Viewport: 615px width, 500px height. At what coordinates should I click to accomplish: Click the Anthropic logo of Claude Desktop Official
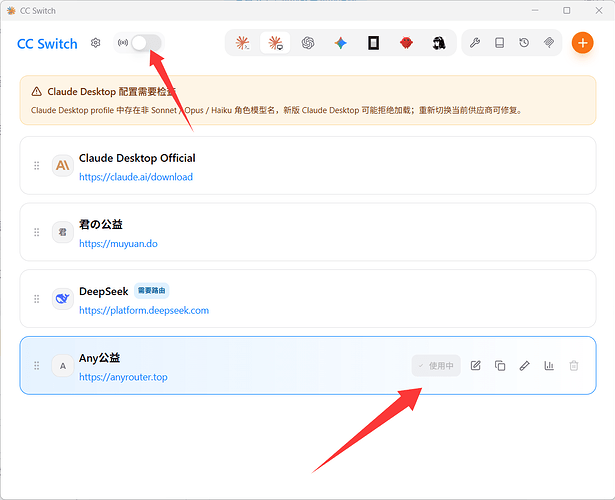[x=63, y=165]
